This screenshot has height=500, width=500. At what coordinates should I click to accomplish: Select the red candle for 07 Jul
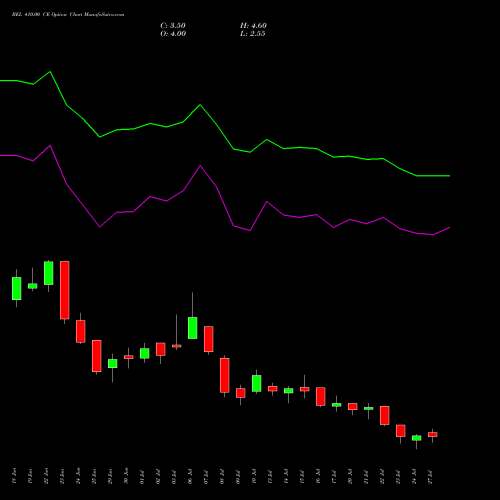[x=209, y=339]
